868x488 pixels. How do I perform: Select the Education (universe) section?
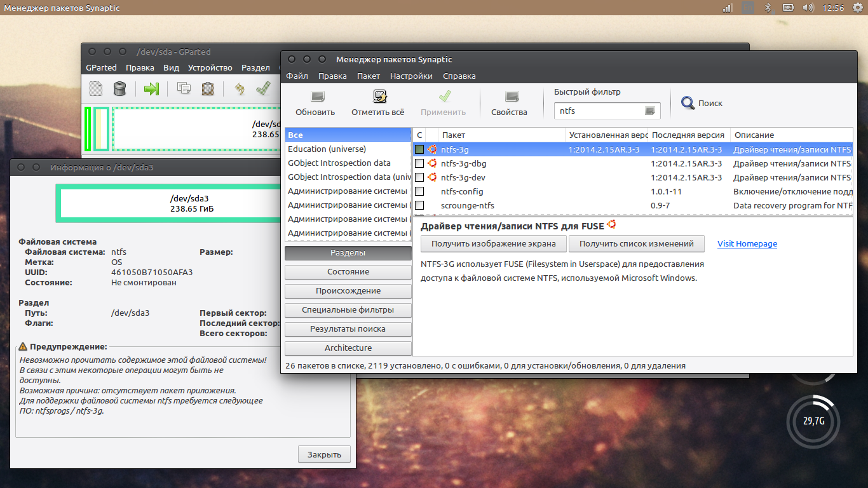(x=348, y=149)
